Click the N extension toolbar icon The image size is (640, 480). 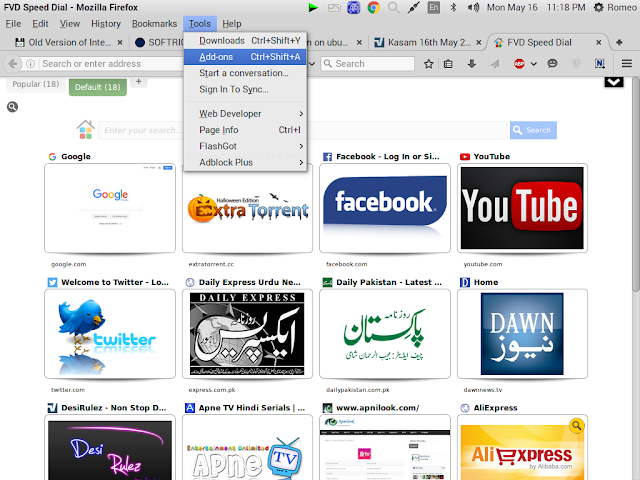[600, 64]
